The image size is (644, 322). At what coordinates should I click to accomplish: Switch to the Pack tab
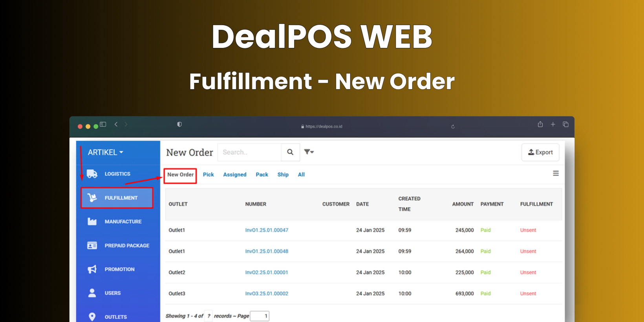(x=262, y=175)
